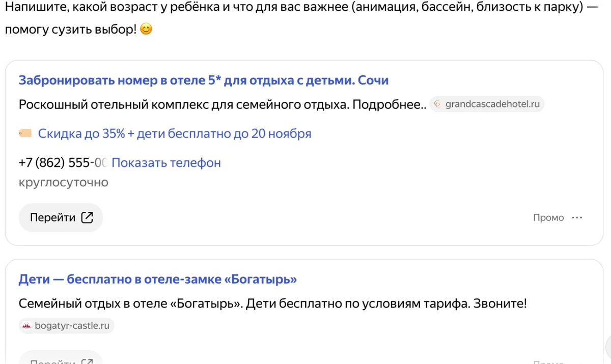Click the assistant text 'помогу сузить выбор!'
The height and width of the screenshot is (364, 611).
tap(70, 30)
